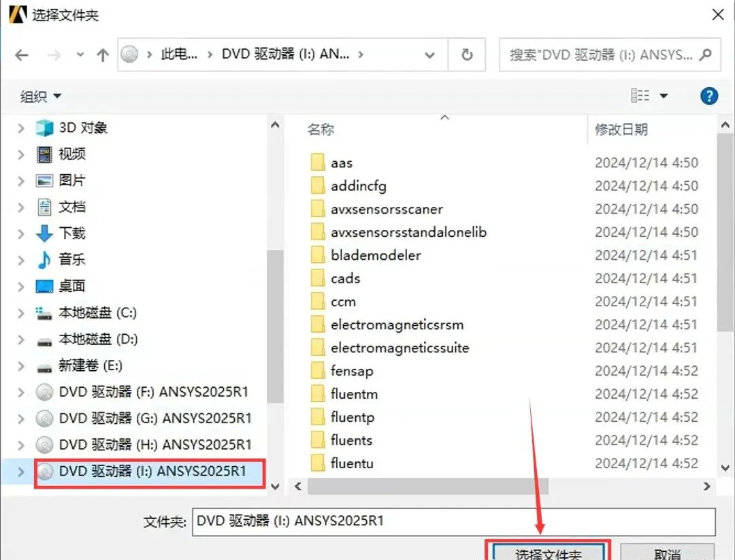
Task: Open the 组织 menu
Action: click(40, 96)
